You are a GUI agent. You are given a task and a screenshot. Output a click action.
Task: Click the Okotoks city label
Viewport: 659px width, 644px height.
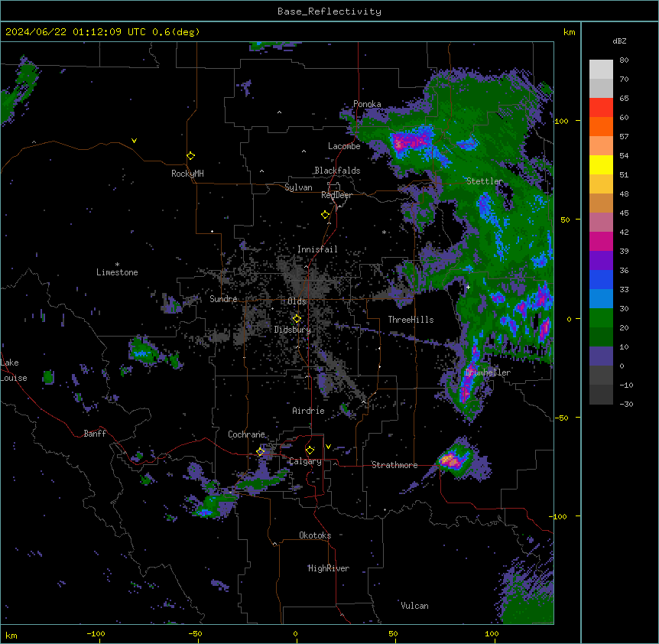coord(315,535)
